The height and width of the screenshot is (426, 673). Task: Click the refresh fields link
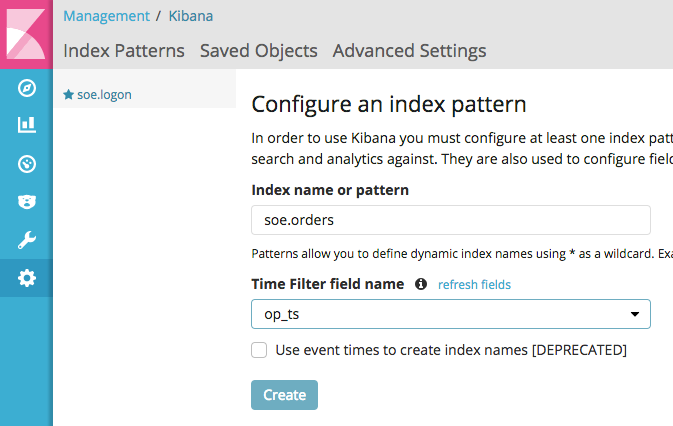point(474,285)
